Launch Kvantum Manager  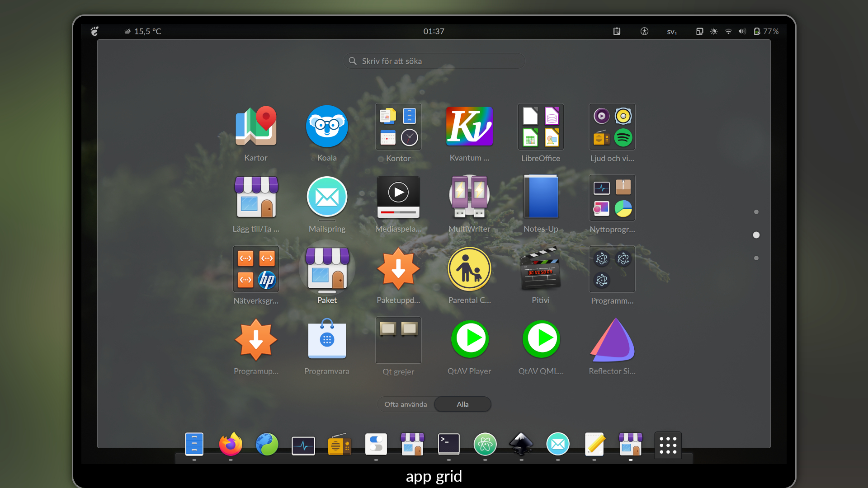click(469, 127)
